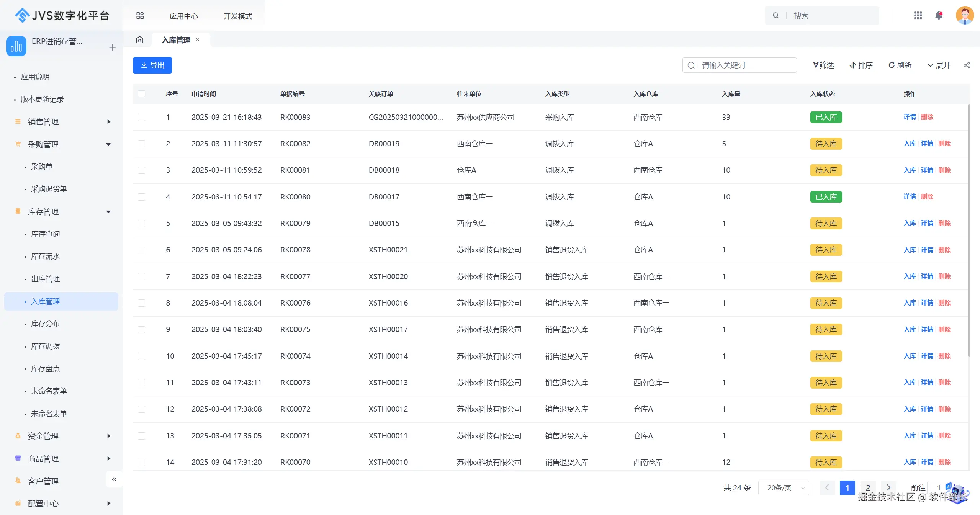The image size is (980, 515).
Task: Click the notification bell icon
Action: pos(939,16)
